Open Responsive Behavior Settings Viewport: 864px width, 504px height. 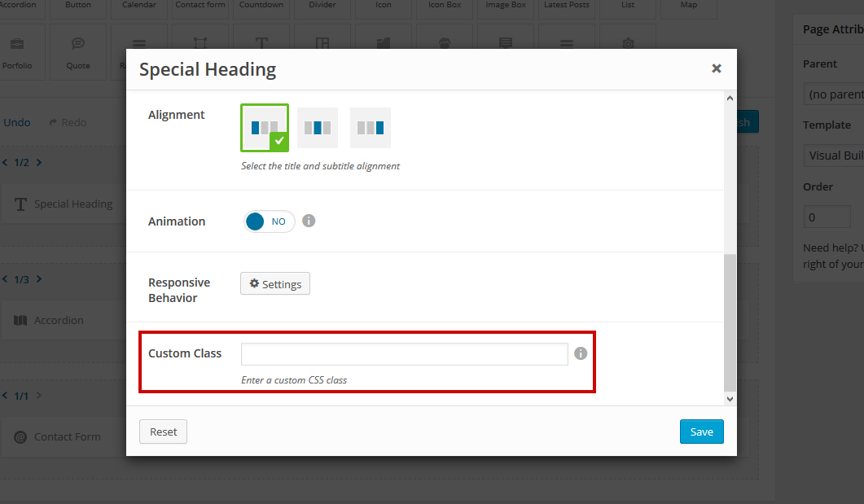coord(275,283)
